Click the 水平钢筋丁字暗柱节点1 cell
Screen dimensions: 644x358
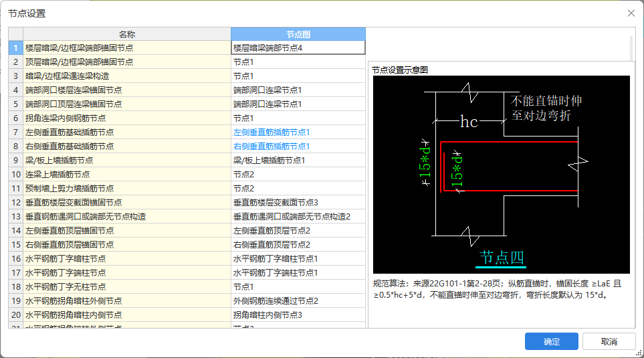pyautogui.click(x=298, y=258)
